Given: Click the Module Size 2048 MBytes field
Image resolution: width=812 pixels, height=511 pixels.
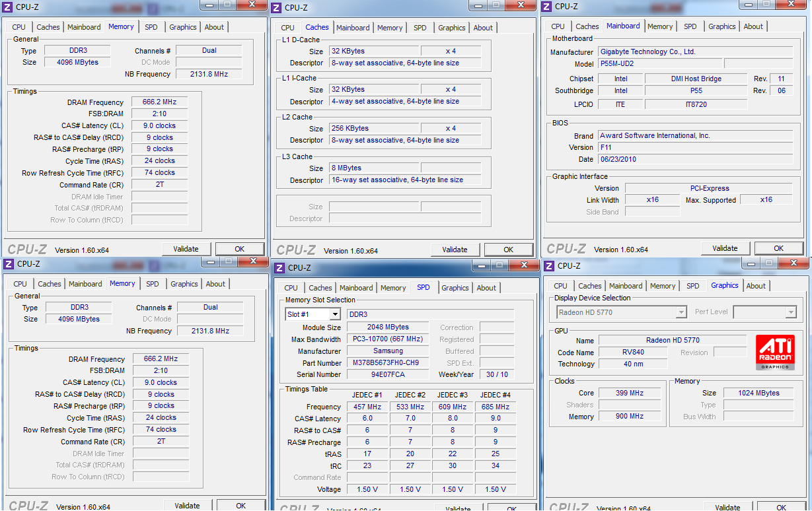Looking at the screenshot, I should pos(388,327).
